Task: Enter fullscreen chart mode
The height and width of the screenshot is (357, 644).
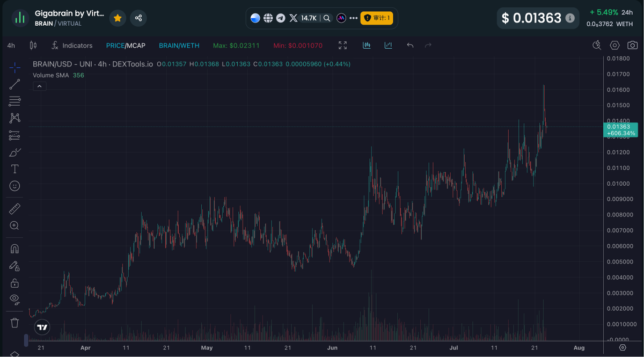Action: 343,46
